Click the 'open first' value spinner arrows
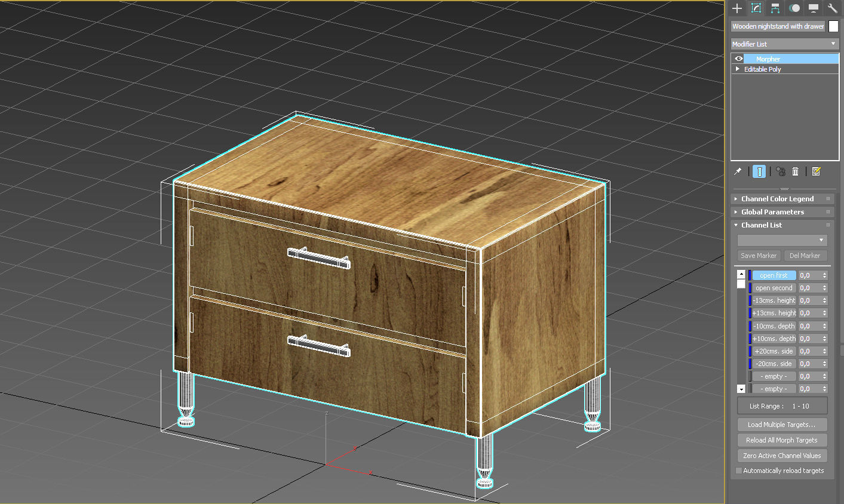This screenshot has width=844, height=504. click(825, 275)
